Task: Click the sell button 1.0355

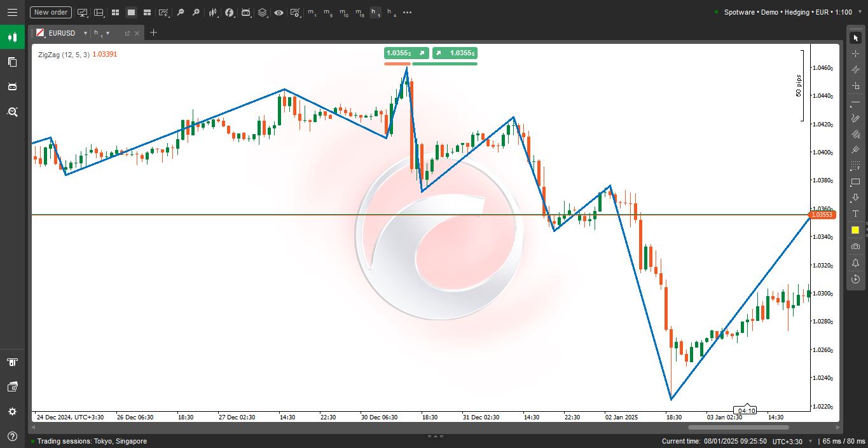Action: 406,53
